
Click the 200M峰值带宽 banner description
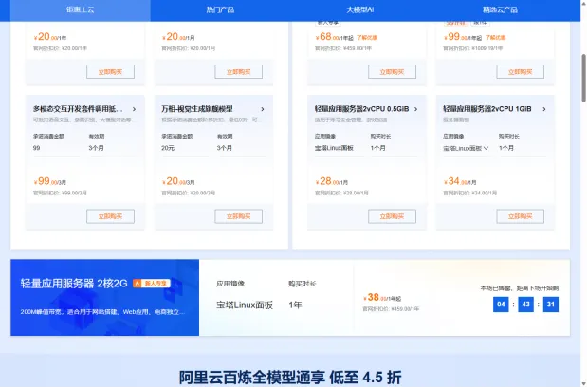tap(102, 312)
